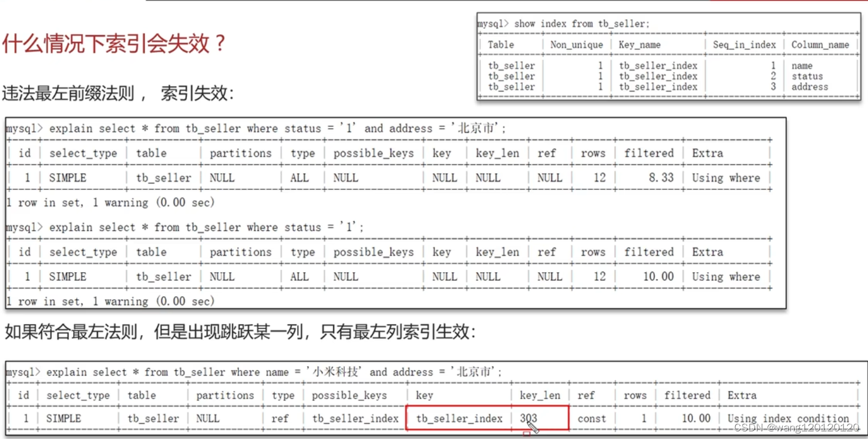Select the explain query filtering only by status = '1'
868x439 pixels.
[x=207, y=227]
